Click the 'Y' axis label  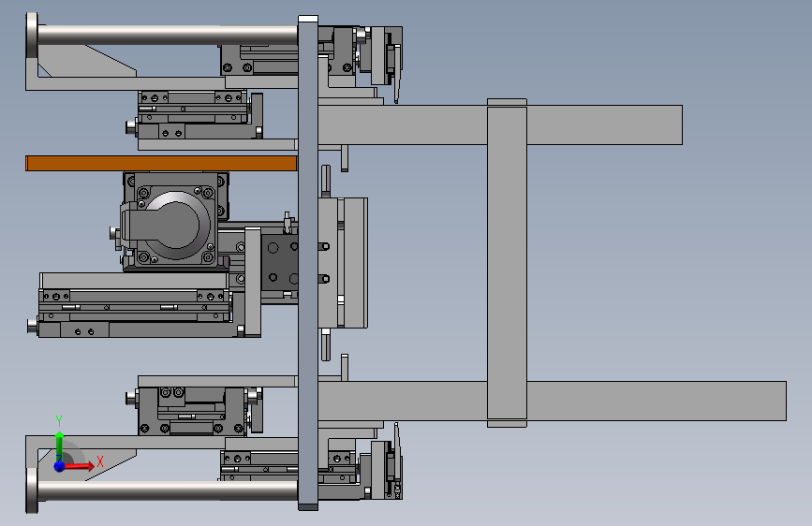click(59, 421)
